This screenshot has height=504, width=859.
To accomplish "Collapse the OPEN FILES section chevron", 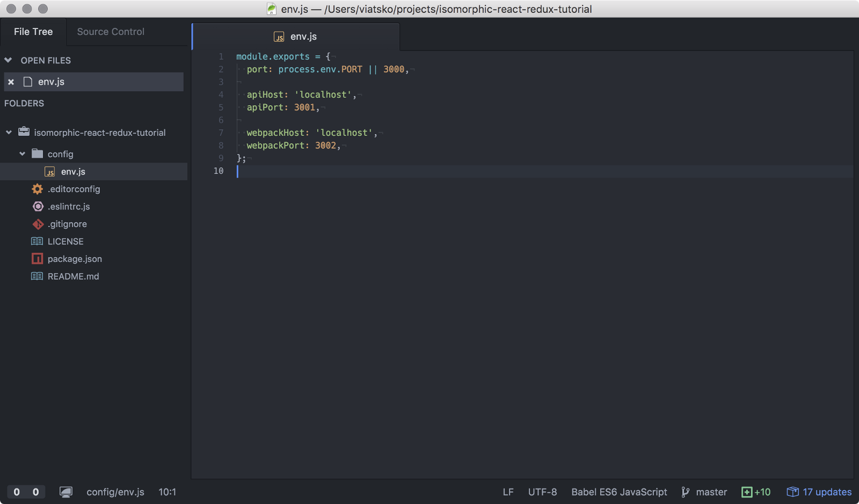I will tap(8, 60).
